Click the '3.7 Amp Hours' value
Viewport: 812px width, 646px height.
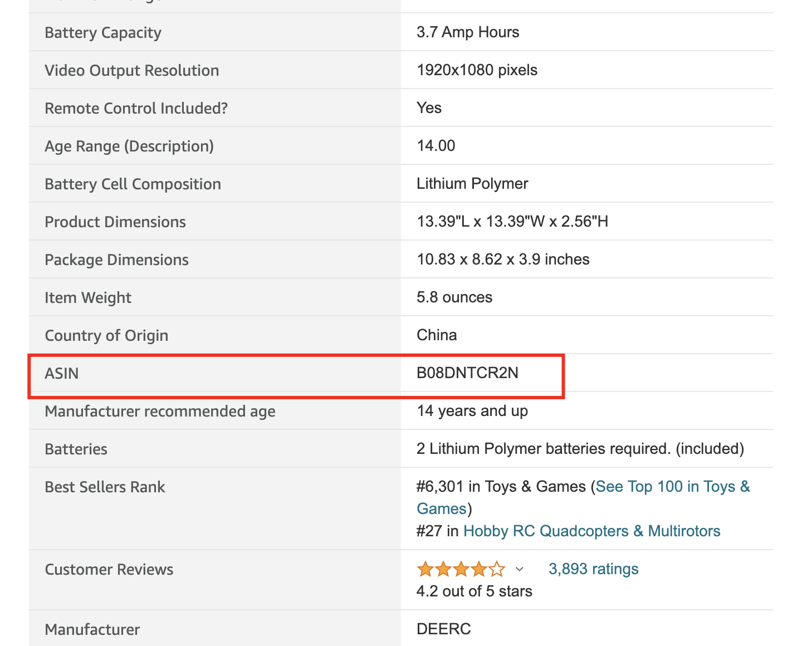click(x=468, y=32)
